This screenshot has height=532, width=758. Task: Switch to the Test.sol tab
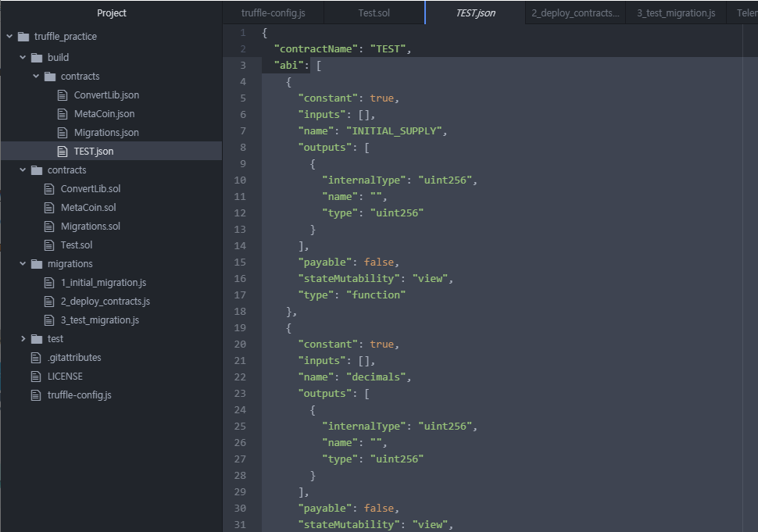pos(374,13)
